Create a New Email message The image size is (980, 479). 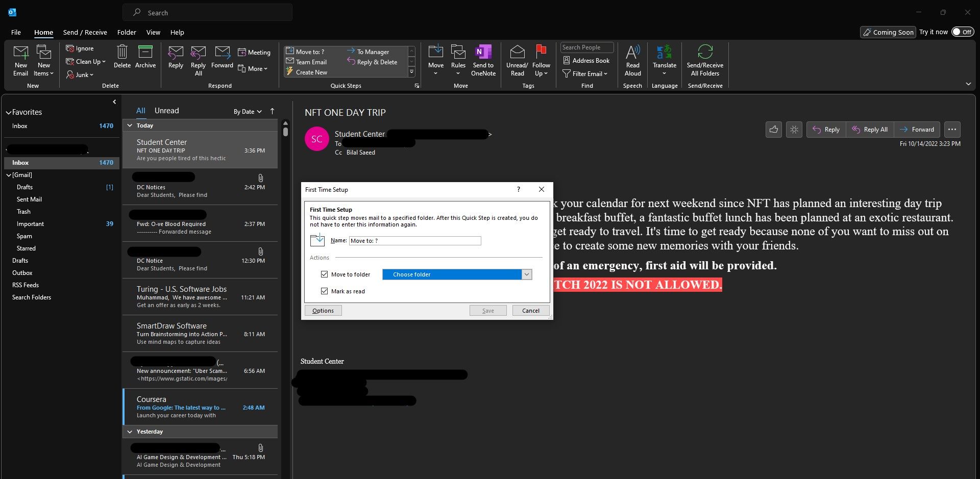click(20, 60)
